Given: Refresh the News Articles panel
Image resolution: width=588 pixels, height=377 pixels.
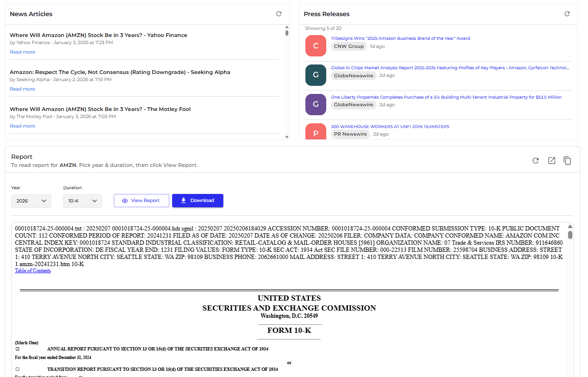Looking at the screenshot, I should point(279,14).
